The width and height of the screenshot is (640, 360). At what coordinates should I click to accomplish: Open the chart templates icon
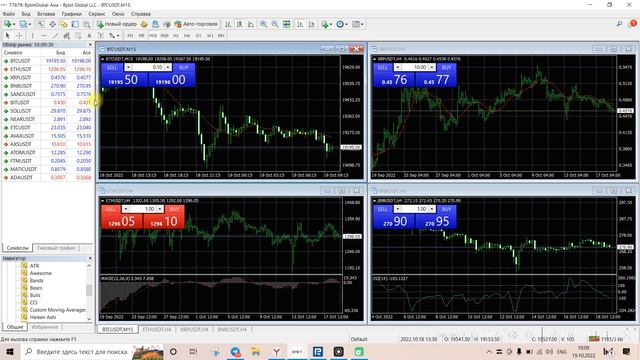(x=356, y=24)
